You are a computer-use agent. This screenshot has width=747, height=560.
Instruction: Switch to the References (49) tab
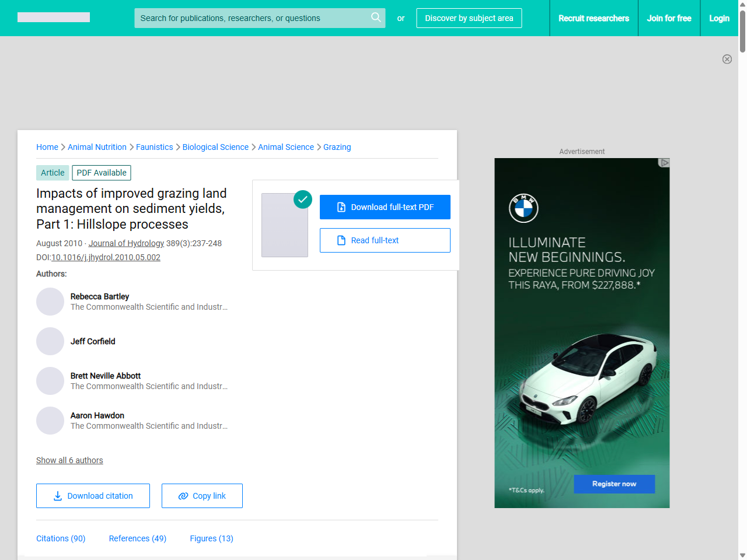click(x=138, y=538)
